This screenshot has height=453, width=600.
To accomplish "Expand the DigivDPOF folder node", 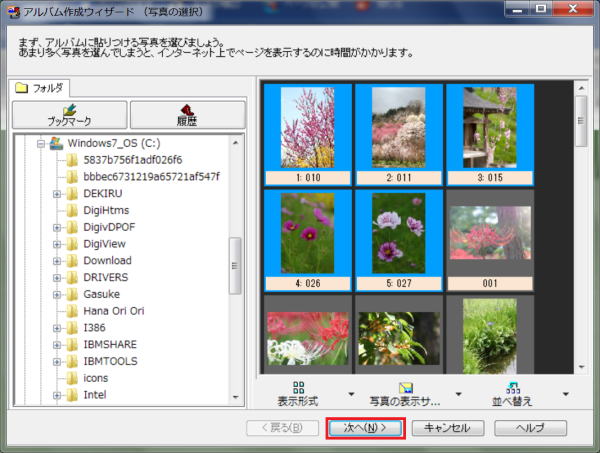I will pos(57,228).
